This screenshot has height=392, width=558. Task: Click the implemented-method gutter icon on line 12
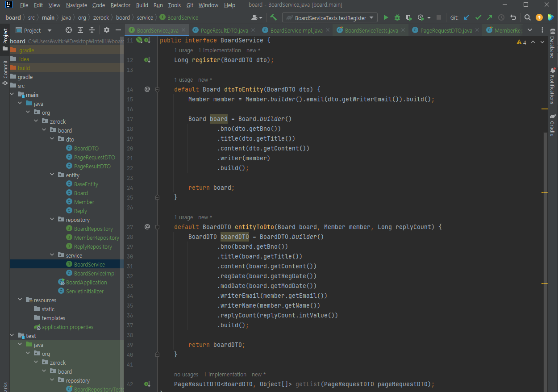[x=146, y=60]
